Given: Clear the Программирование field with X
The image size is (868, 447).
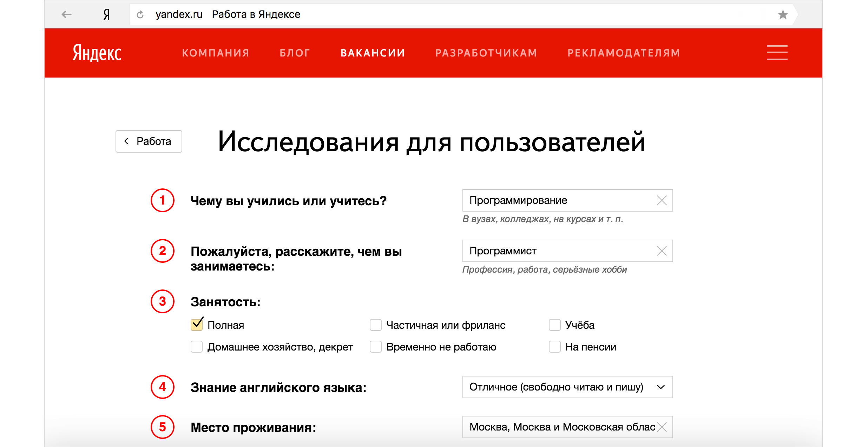Looking at the screenshot, I should (x=662, y=200).
